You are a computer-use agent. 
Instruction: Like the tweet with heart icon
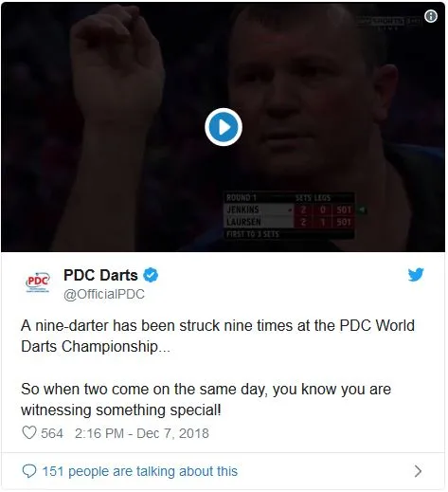(x=29, y=432)
